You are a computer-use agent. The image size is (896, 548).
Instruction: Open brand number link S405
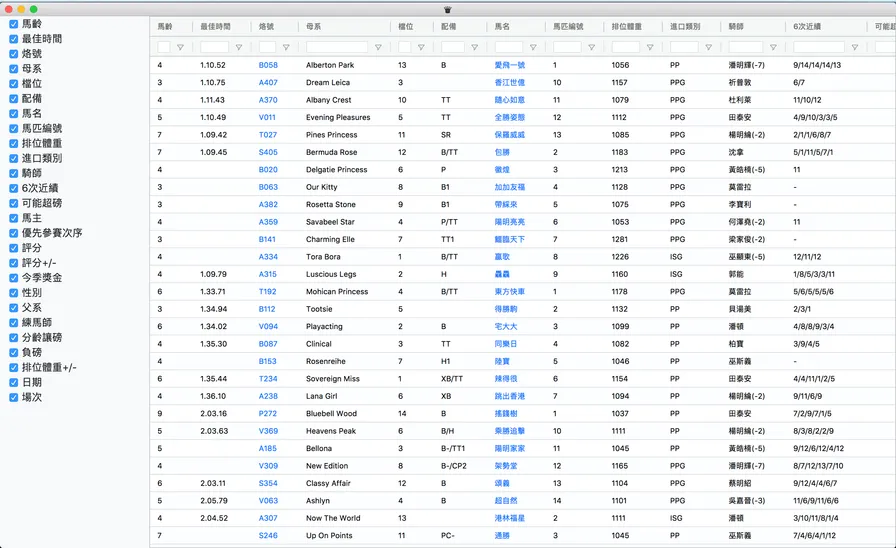268,152
